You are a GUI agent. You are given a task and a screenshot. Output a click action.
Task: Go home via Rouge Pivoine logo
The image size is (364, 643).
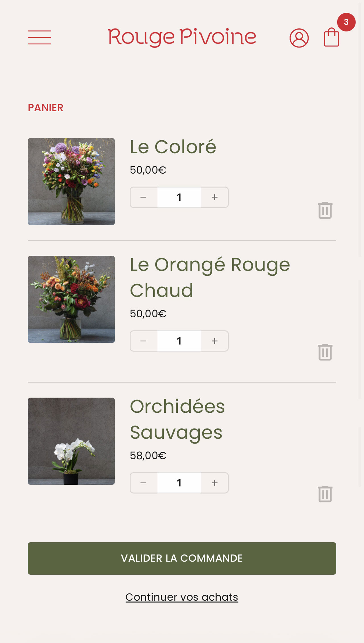pos(182,37)
